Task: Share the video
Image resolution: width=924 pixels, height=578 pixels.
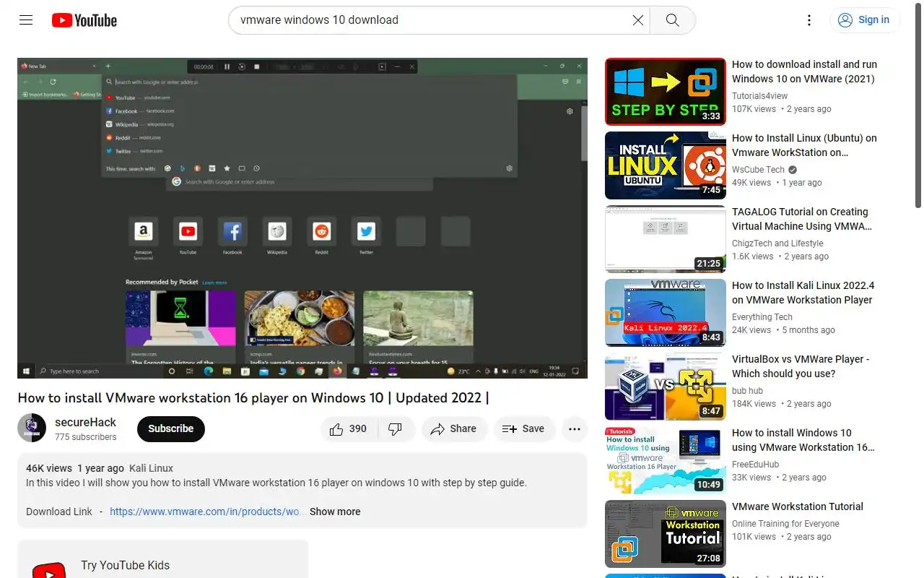Action: [454, 428]
